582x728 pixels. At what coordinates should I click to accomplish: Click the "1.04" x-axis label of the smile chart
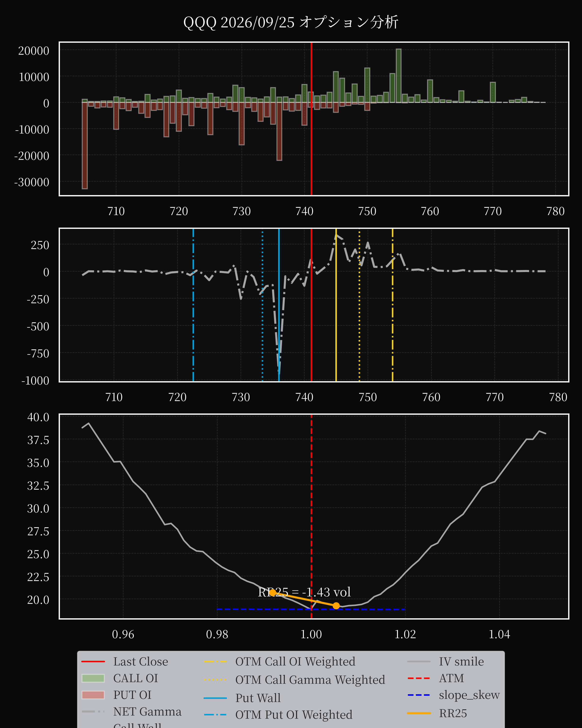[499, 635]
